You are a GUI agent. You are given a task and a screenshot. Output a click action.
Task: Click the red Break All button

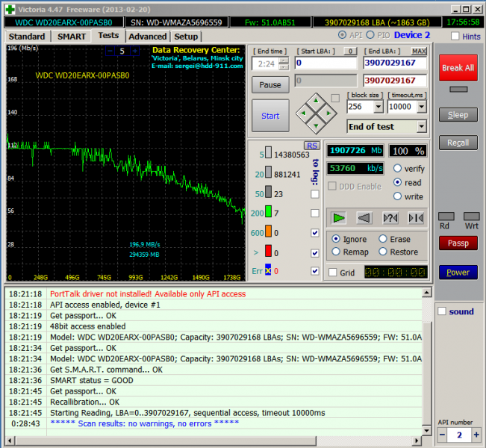458,68
